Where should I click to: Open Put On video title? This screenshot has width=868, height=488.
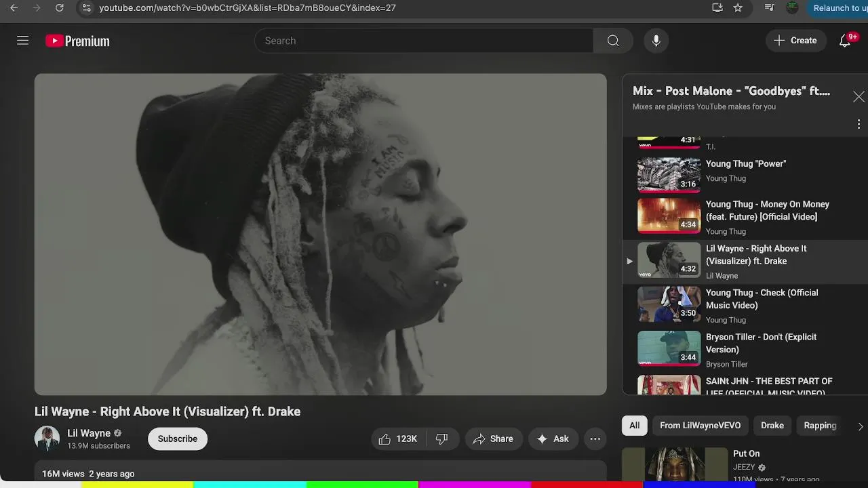(x=746, y=453)
